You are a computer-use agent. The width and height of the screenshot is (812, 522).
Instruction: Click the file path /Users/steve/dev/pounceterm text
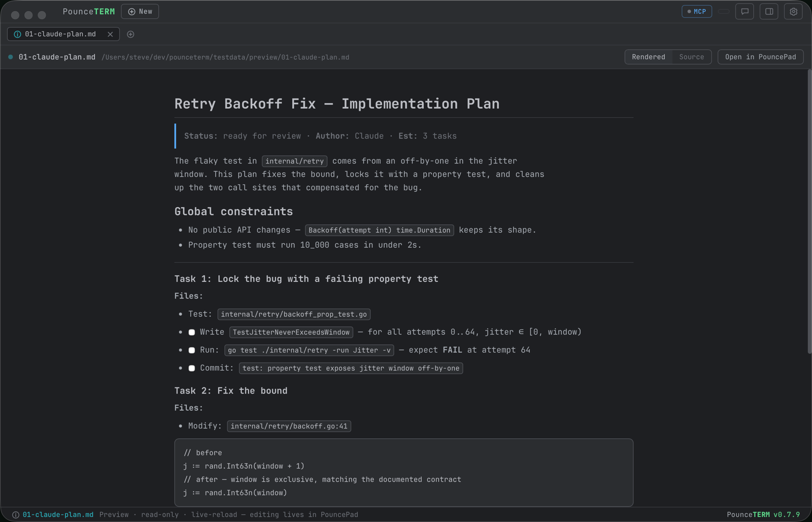tap(225, 57)
